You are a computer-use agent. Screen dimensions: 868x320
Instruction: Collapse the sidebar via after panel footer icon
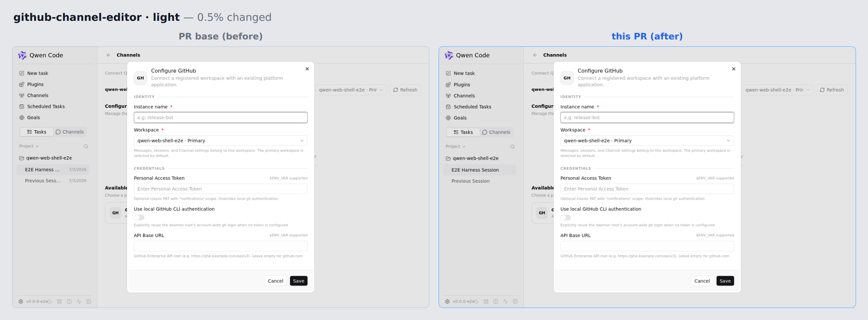515,302
